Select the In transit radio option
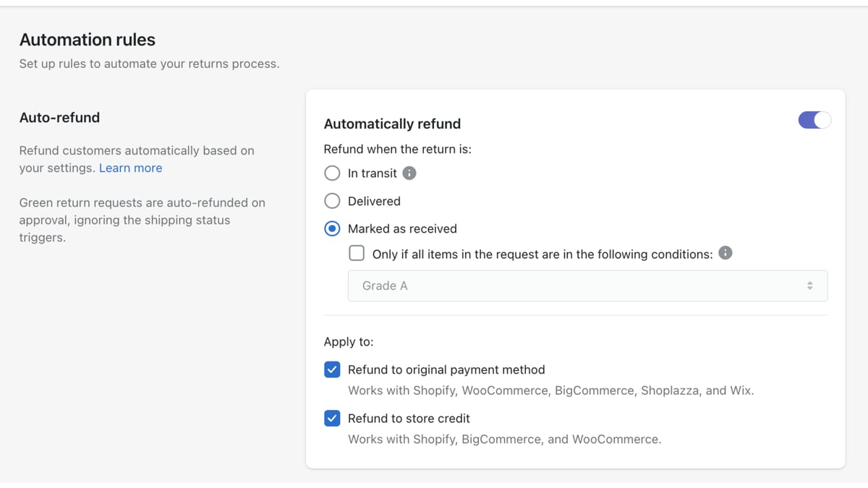Image resolution: width=868 pixels, height=488 pixels. 332,174
